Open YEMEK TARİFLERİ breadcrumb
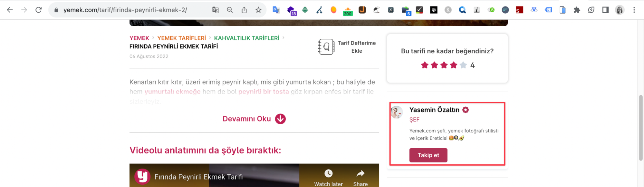 pos(181,38)
